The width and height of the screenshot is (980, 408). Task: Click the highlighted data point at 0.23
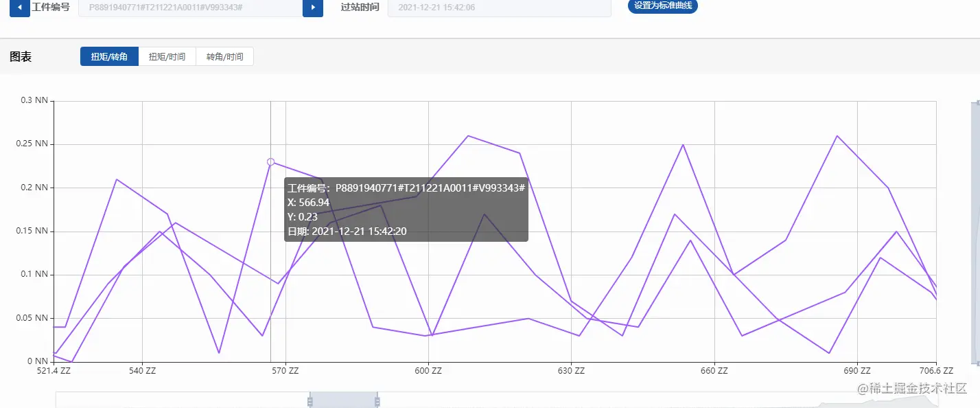(x=270, y=162)
